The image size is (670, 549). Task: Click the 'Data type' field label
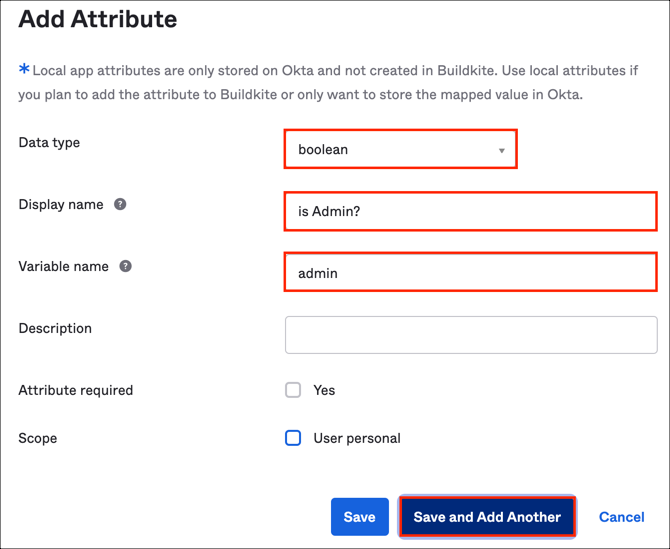pyautogui.click(x=49, y=142)
